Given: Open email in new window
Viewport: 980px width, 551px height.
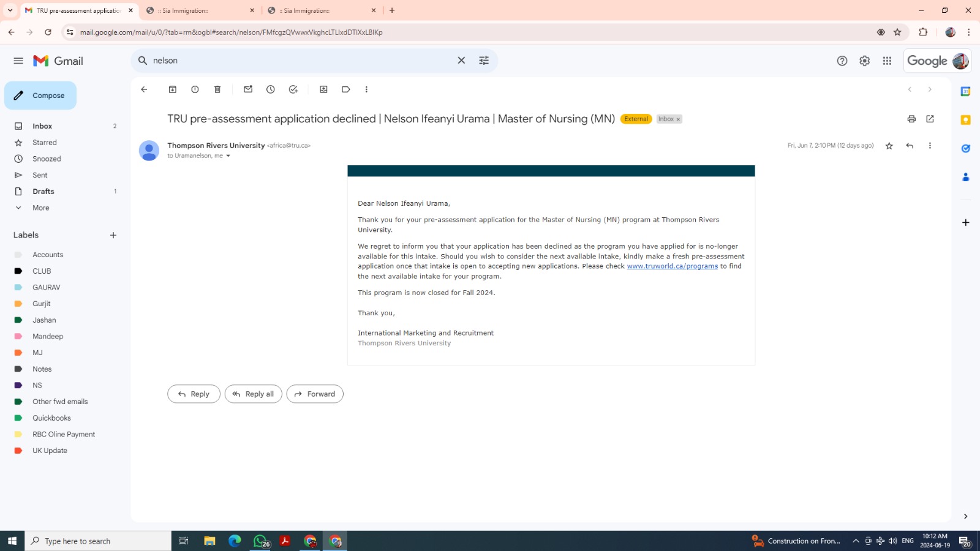Looking at the screenshot, I should [930, 119].
